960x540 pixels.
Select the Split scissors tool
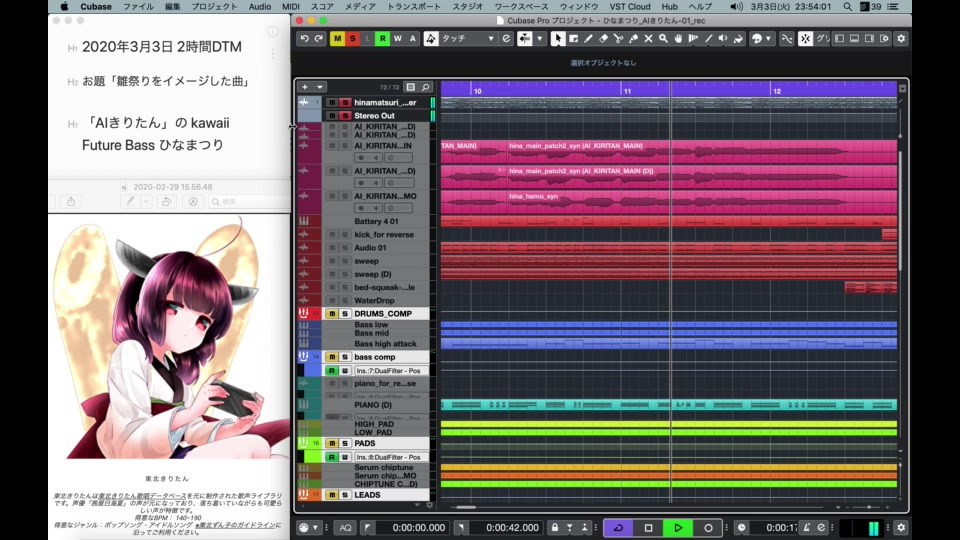618,39
